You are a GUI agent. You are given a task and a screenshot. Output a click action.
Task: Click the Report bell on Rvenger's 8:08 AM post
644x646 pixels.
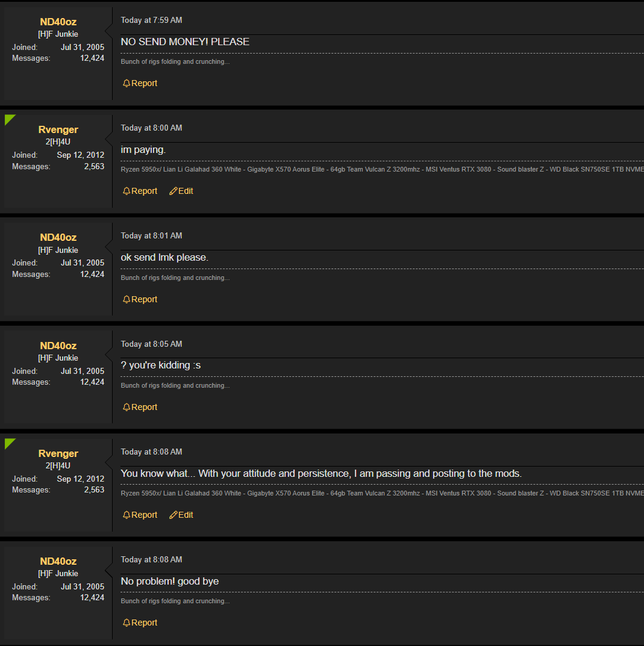click(127, 515)
